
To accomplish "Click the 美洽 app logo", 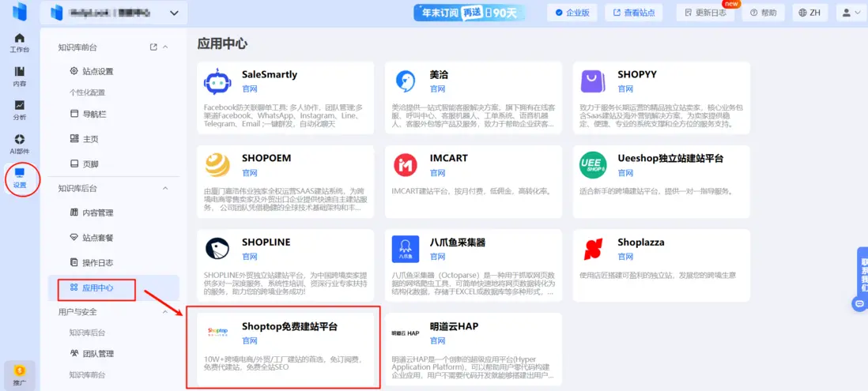I will [406, 81].
